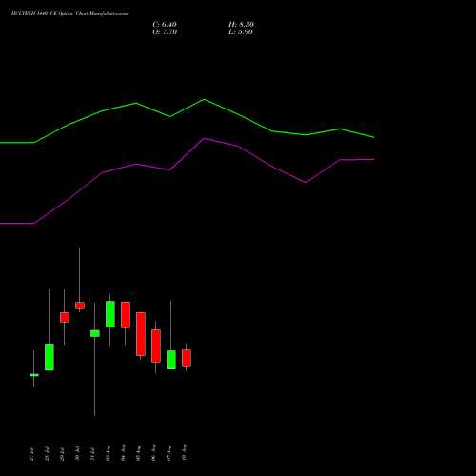Click the red candlestick for 06 Aug
The width and height of the screenshot is (476, 476).
156,346
